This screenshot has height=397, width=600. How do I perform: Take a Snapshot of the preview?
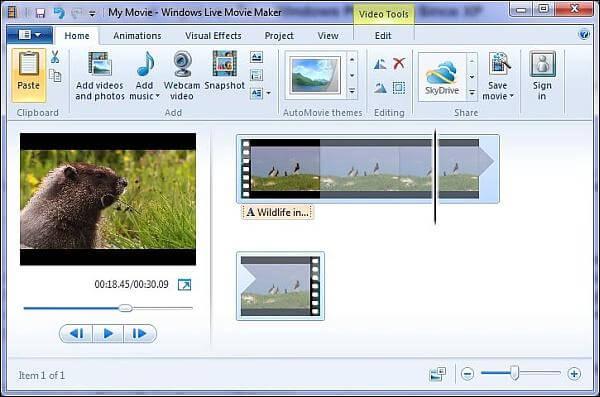click(225, 71)
